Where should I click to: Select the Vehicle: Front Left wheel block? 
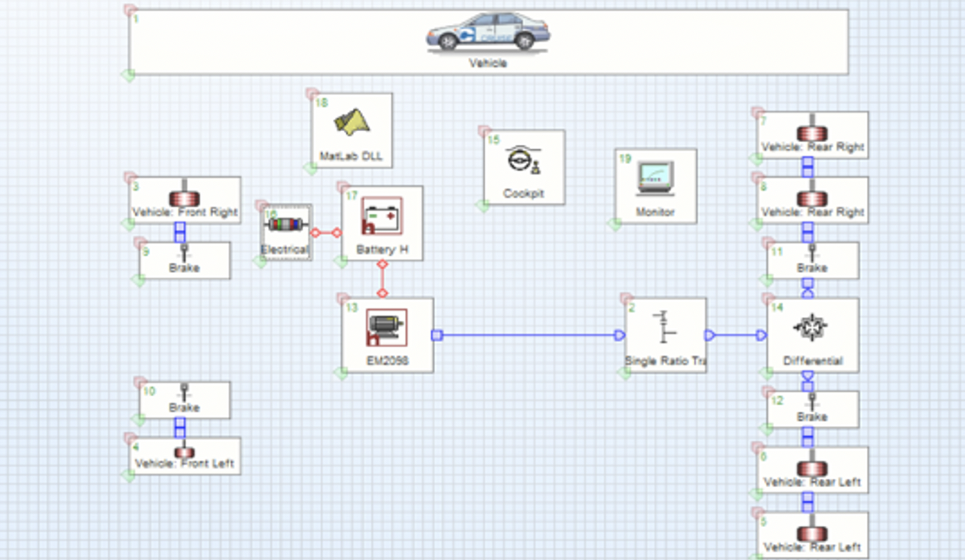pyautogui.click(x=184, y=456)
